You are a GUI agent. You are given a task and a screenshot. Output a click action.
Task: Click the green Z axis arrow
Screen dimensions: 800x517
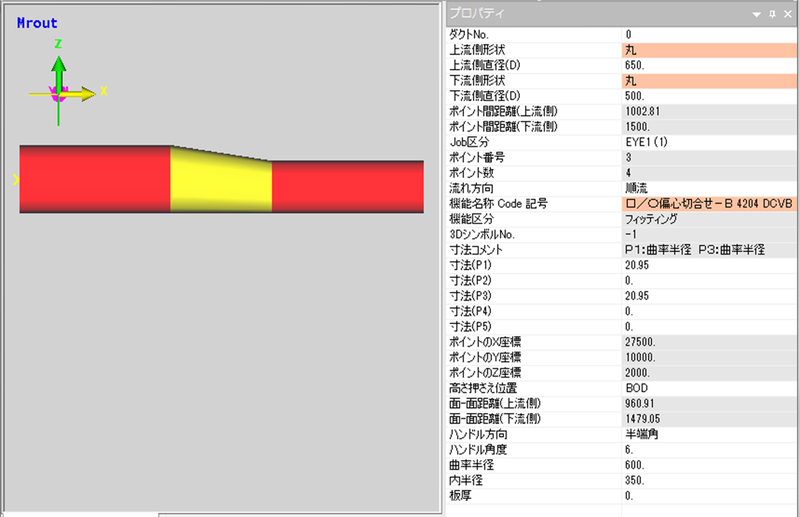click(x=59, y=66)
